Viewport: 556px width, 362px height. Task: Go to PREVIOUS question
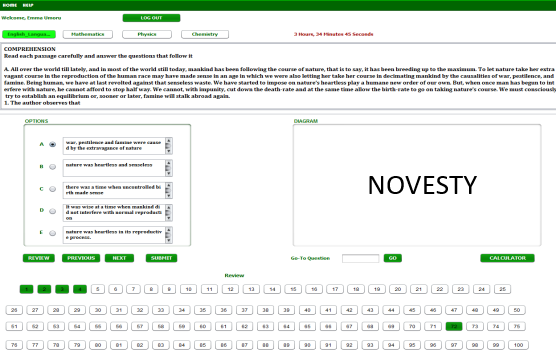tap(81, 258)
